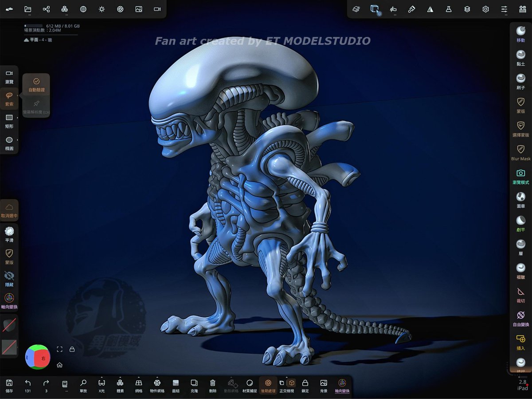Toggle 單放 solo mode

83,386
